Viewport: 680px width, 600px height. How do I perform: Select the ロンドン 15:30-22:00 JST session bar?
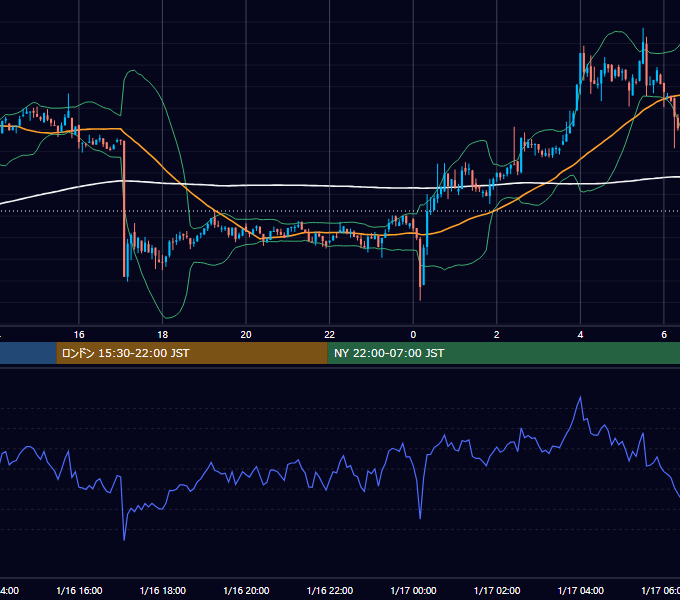[192, 353]
